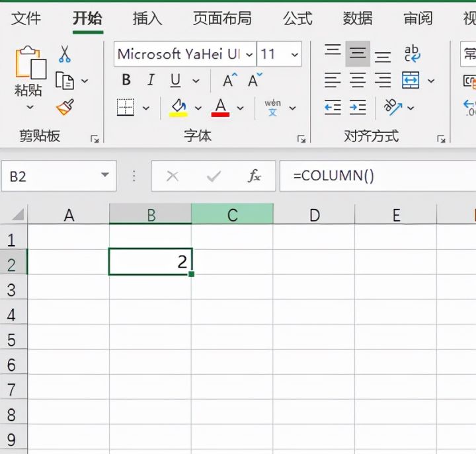Center text horizontally
The height and width of the screenshot is (454, 476).
[x=358, y=81]
